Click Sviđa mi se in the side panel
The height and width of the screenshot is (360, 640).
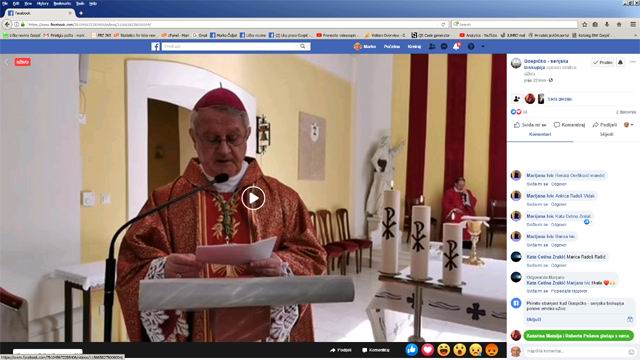pos(530,125)
